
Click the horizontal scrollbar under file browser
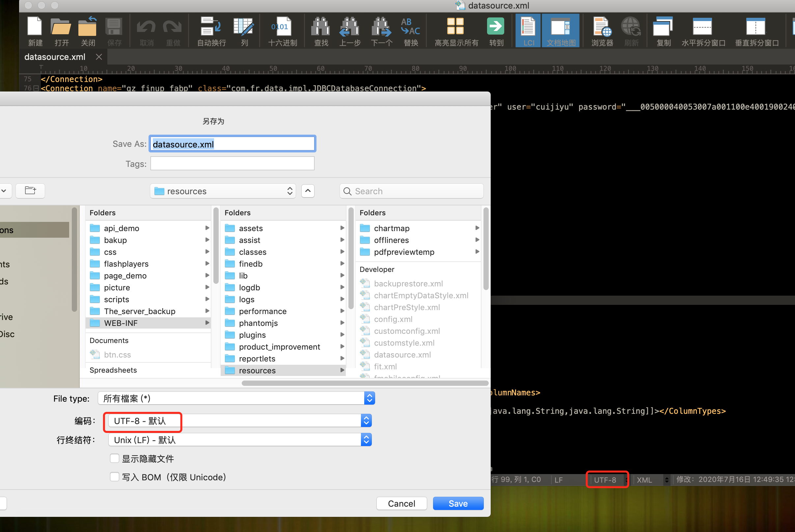[365, 383]
